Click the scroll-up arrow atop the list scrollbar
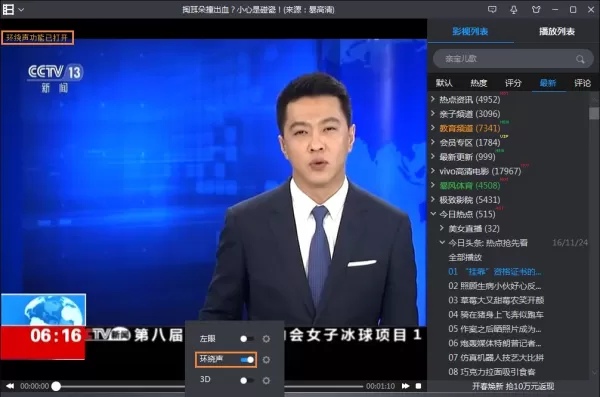This screenshot has height=397, width=600. point(594,99)
